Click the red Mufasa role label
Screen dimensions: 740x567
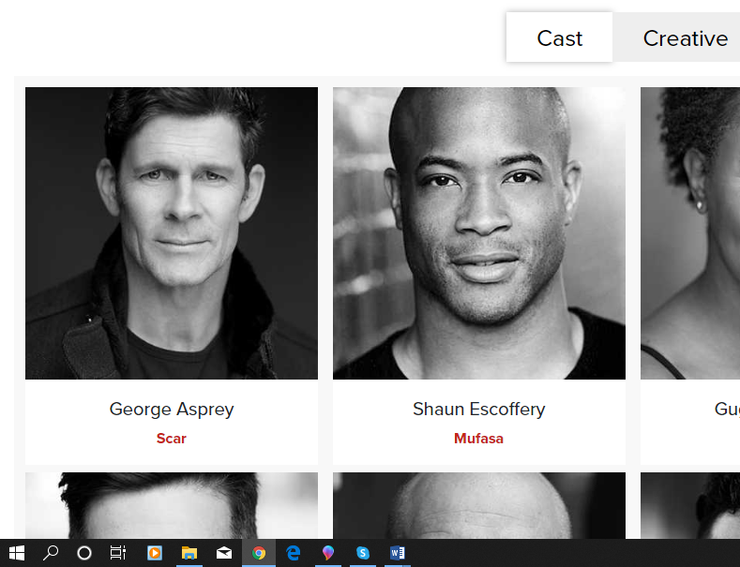[x=479, y=438]
